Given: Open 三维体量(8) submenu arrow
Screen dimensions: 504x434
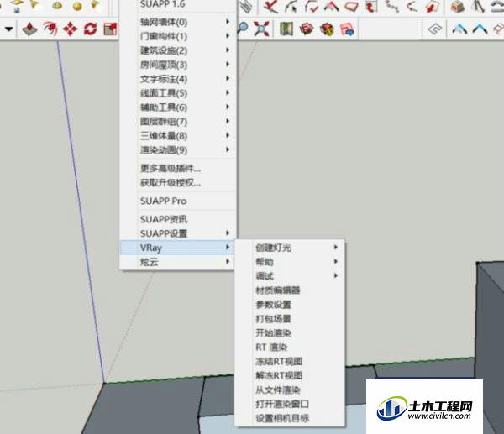Looking at the screenshot, I should click(x=228, y=135).
